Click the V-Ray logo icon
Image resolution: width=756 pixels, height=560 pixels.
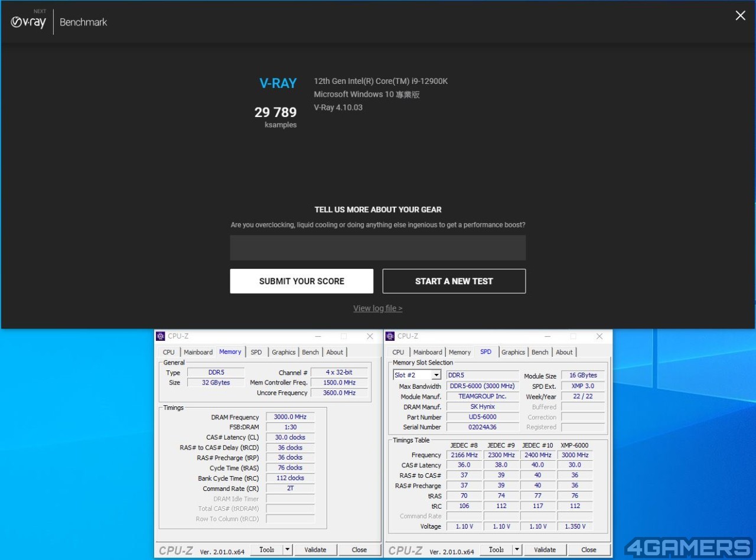[x=28, y=22]
